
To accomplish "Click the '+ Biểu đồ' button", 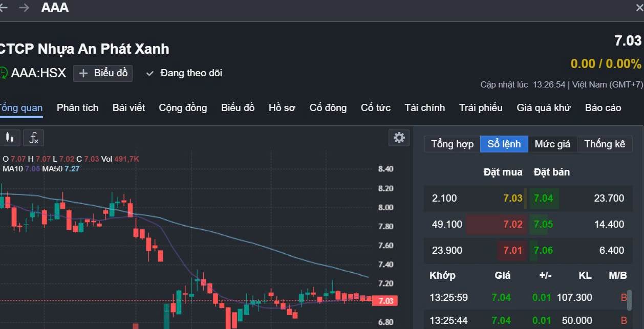I will click(x=103, y=73).
